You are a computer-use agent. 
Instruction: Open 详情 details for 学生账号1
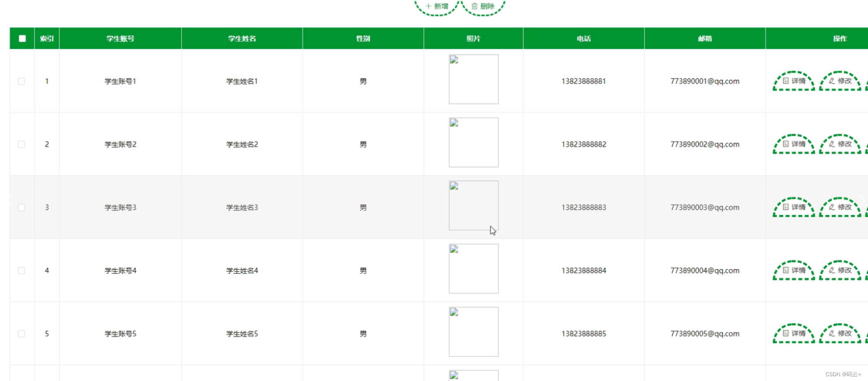(794, 81)
